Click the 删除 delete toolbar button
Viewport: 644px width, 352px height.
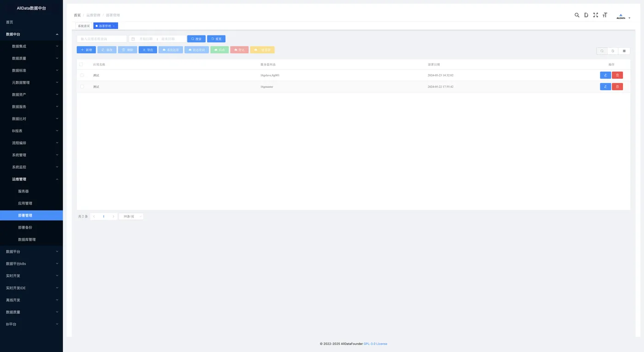tap(127, 50)
